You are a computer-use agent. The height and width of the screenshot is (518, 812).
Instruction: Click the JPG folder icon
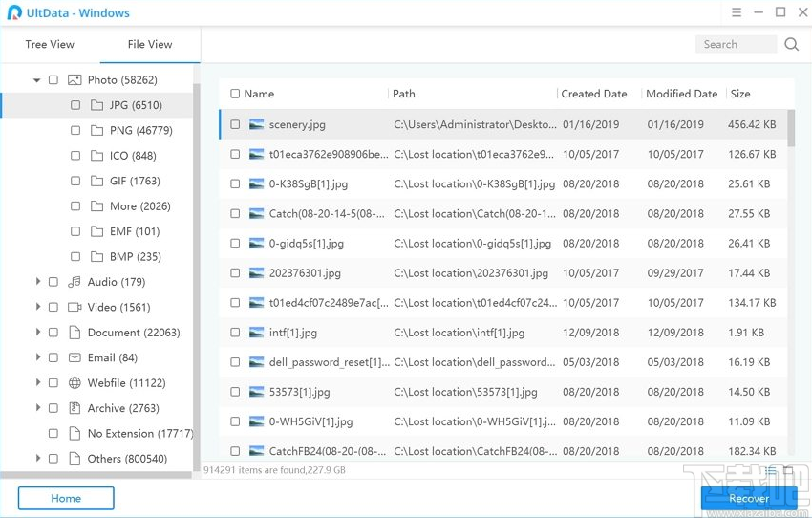pyautogui.click(x=96, y=105)
